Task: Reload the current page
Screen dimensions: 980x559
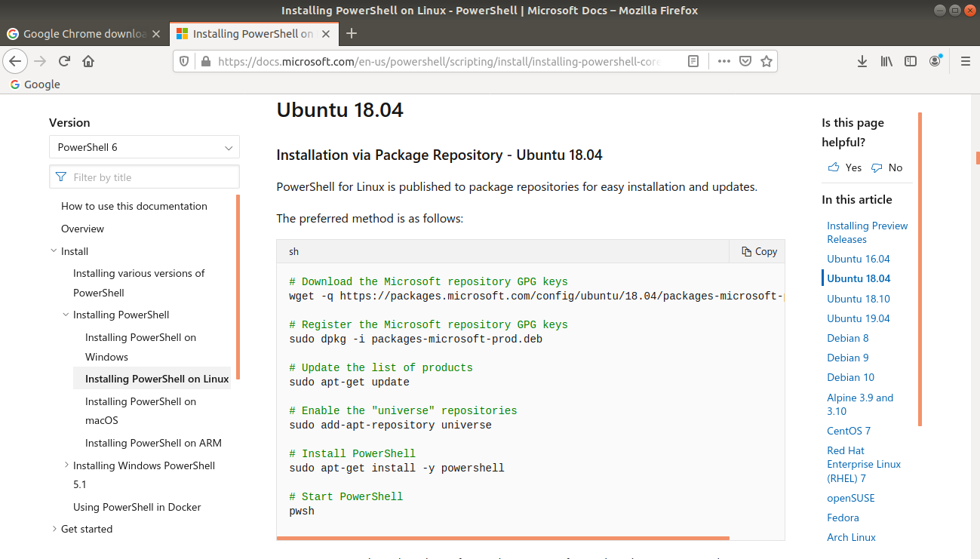Action: (64, 61)
